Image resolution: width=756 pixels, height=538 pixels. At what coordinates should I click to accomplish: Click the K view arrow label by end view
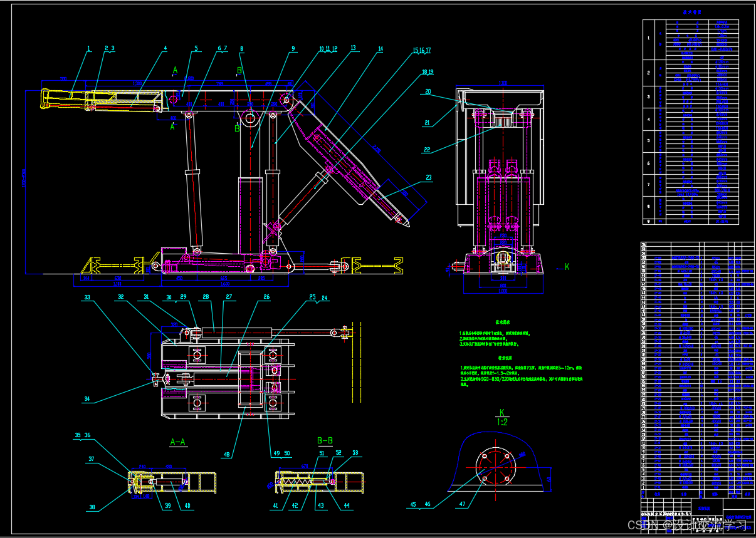click(x=567, y=267)
